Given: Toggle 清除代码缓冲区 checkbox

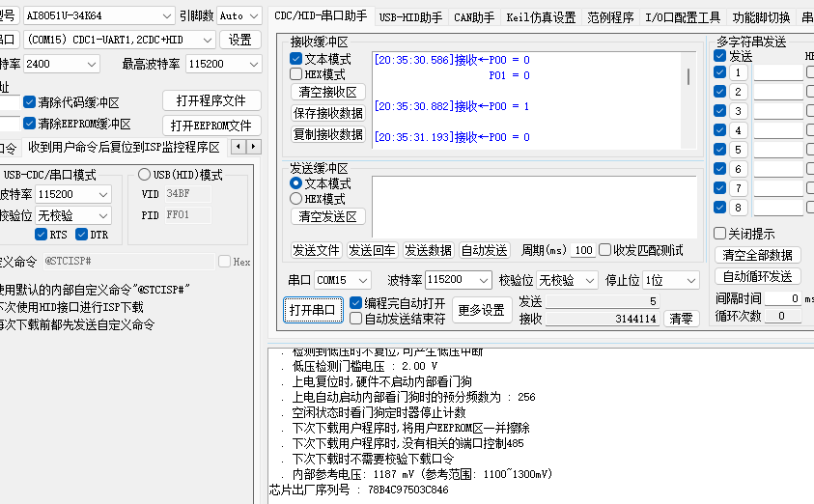Looking at the screenshot, I should [x=30, y=102].
